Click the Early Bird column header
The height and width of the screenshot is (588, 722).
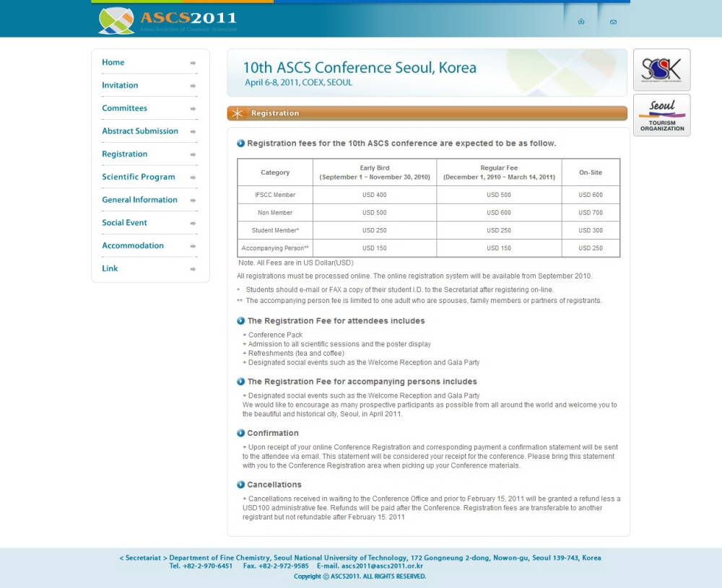[x=374, y=172]
